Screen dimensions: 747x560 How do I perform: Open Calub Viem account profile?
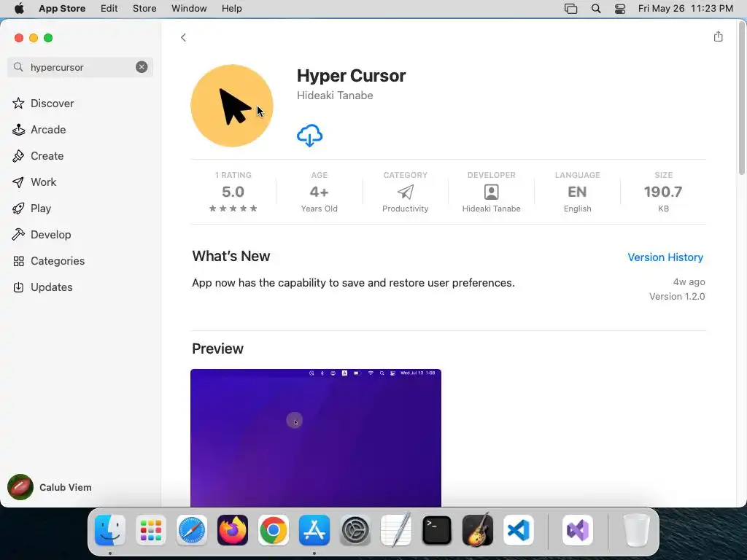(50, 487)
